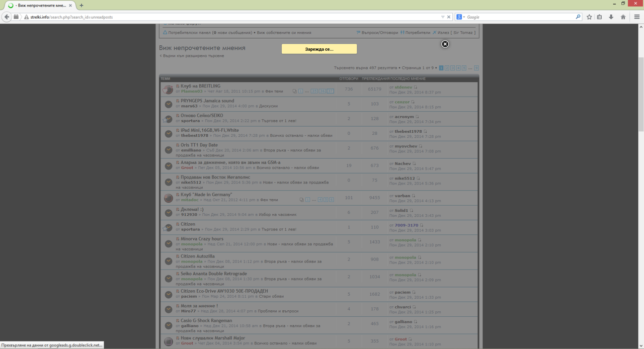This screenshot has height=349, width=644.
Task: Go to results page 5
Action: coord(464,68)
